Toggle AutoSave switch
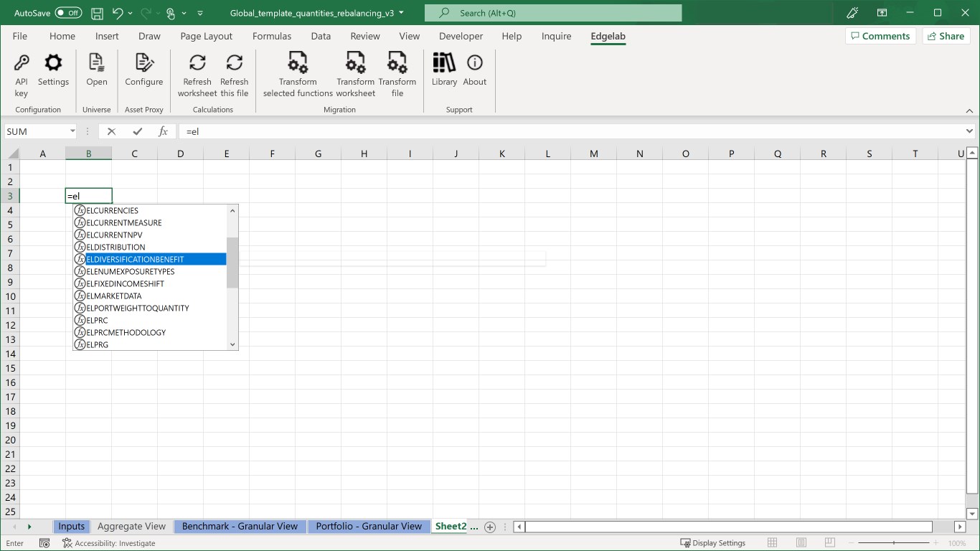 (68, 13)
